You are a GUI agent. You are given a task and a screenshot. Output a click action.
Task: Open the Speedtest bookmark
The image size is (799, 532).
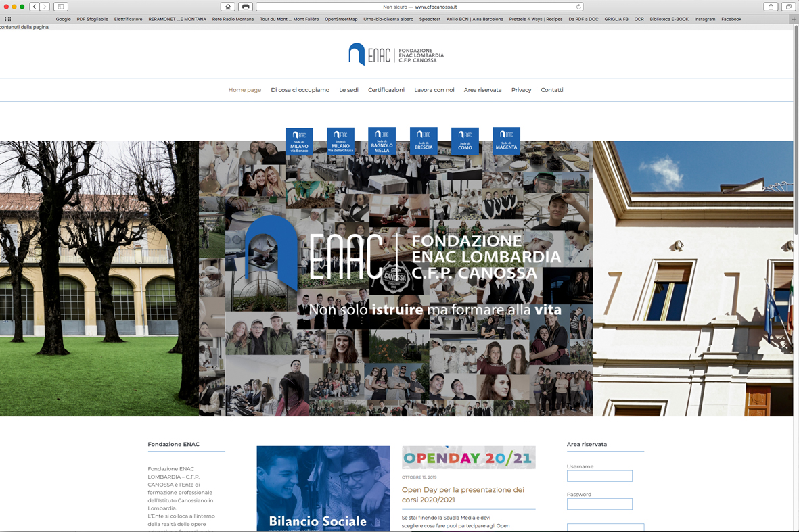pos(430,19)
